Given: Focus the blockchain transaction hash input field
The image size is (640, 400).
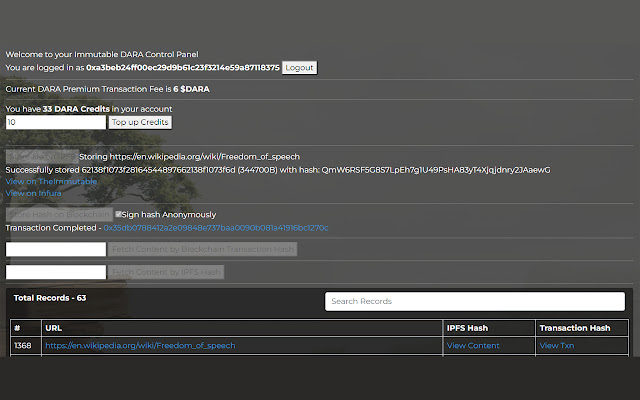Looking at the screenshot, I should [56, 249].
